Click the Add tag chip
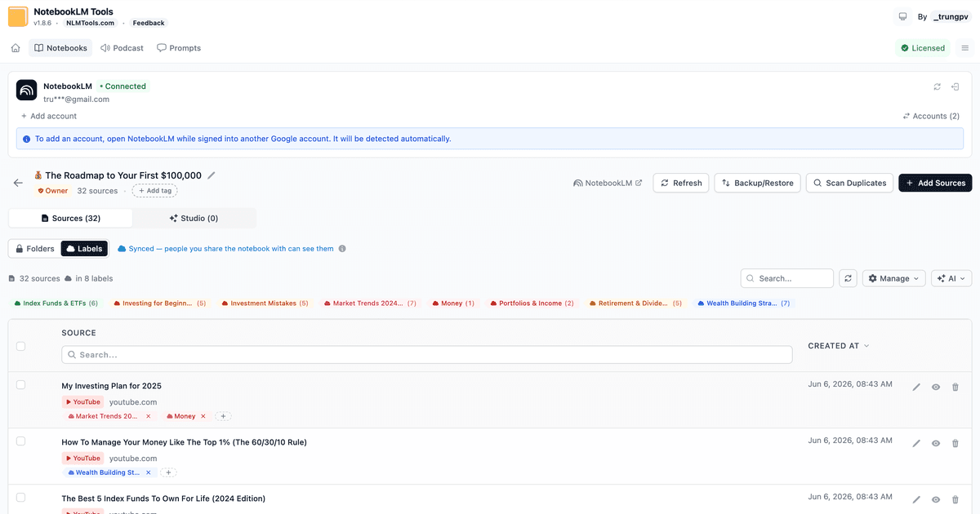This screenshot has height=514, width=980. 154,191
